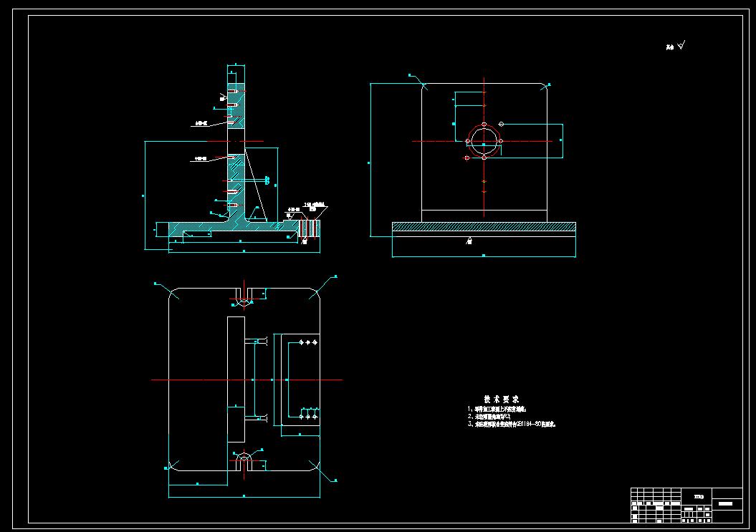Click the triangular rib line in section view
The height and width of the screenshot is (532, 756).
(x=256, y=185)
